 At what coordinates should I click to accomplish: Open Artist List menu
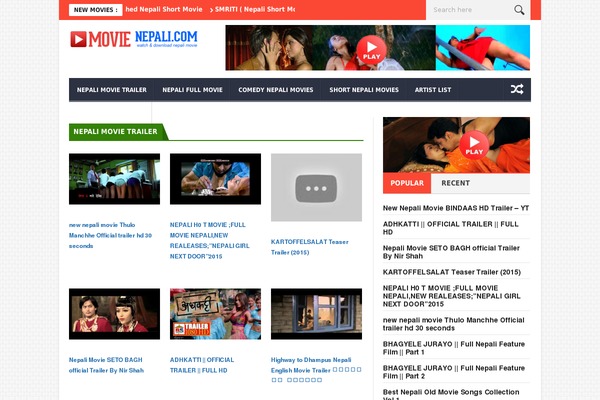[x=433, y=90]
